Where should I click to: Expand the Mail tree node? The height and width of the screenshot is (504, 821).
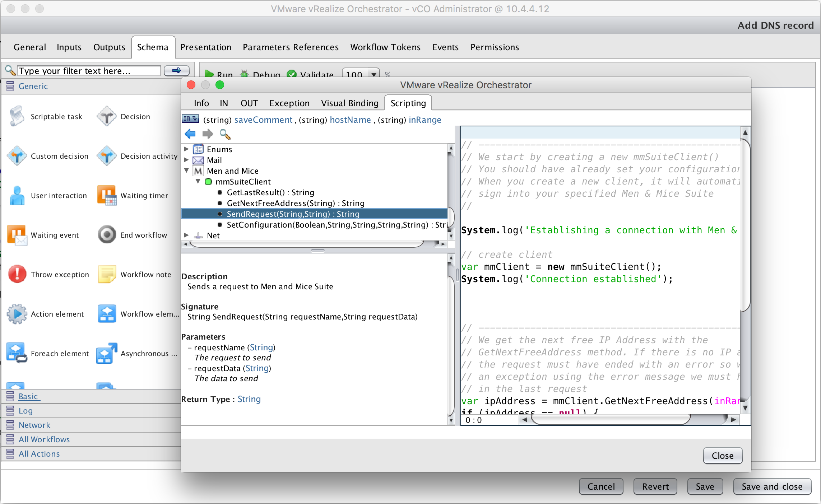pyautogui.click(x=186, y=160)
